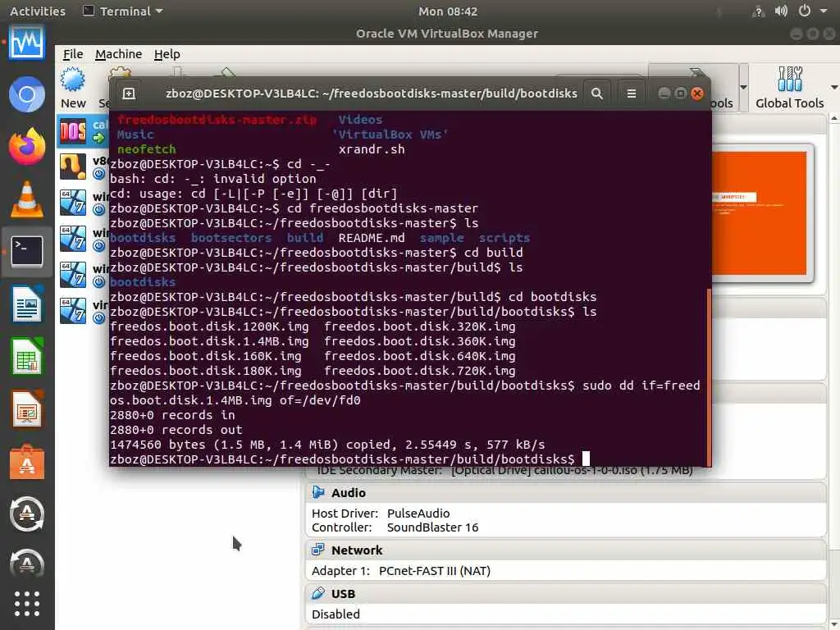Open the terminal hamburger menu

pos(632,94)
